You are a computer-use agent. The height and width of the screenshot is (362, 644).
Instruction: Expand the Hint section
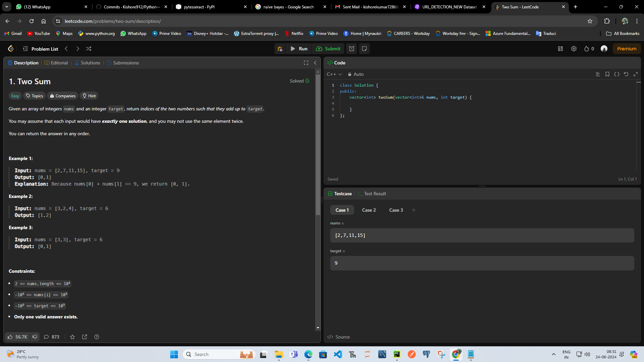(89, 96)
